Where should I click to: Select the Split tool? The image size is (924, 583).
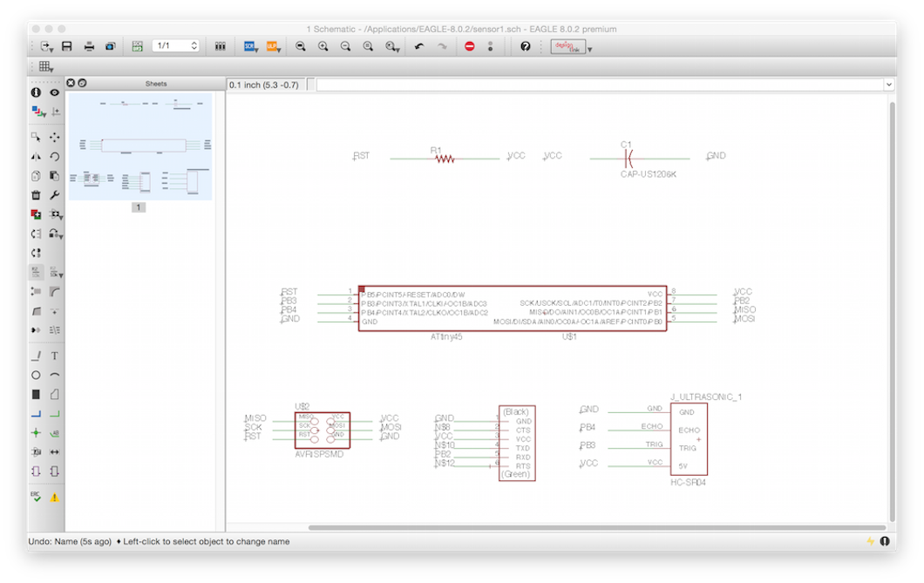pyautogui.click(x=36, y=311)
